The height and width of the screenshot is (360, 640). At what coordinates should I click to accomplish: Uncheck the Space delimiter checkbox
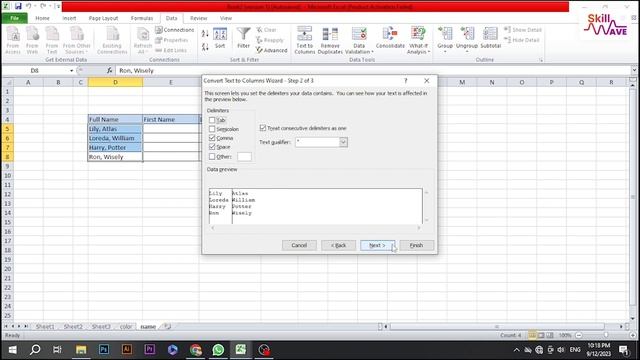pyautogui.click(x=212, y=147)
